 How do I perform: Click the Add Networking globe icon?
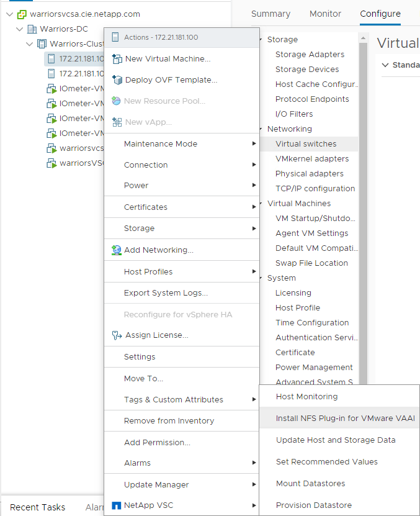click(x=116, y=250)
